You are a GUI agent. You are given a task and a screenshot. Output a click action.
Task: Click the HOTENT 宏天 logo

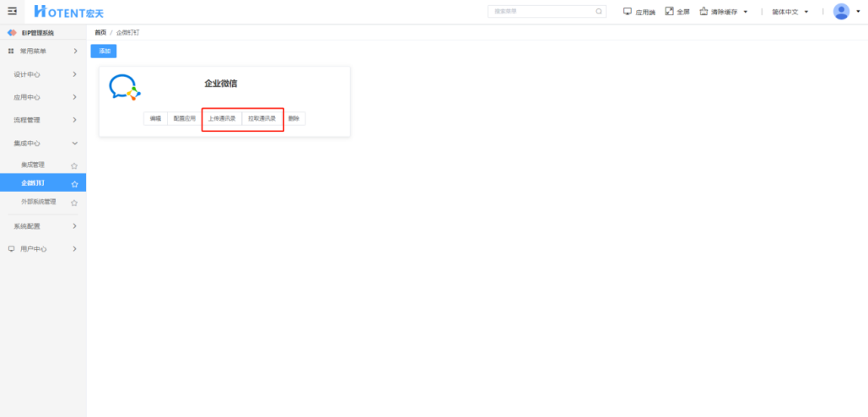tap(68, 12)
